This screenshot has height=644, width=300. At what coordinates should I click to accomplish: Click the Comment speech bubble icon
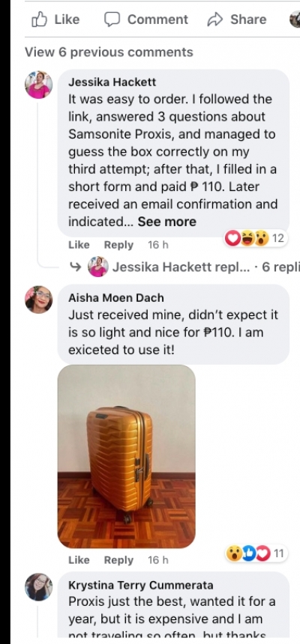tap(112, 19)
